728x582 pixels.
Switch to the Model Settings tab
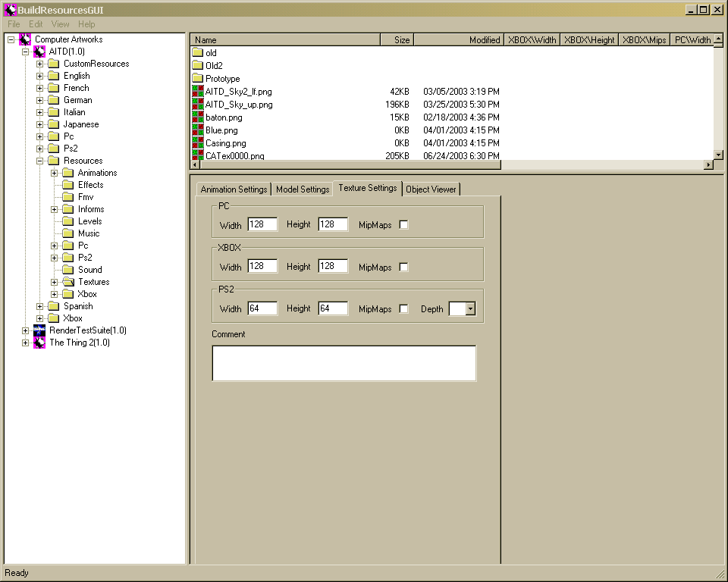[x=302, y=189]
